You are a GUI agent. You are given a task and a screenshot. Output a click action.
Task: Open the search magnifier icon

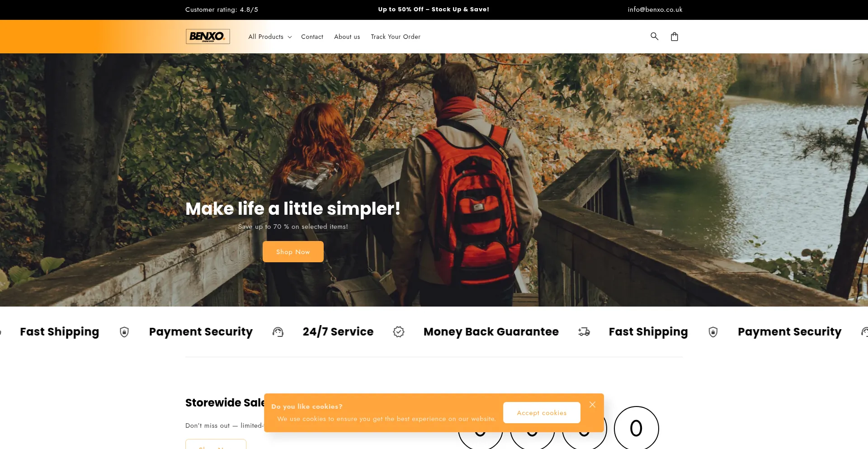(654, 36)
